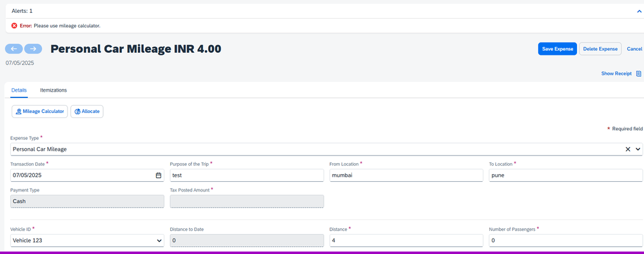644x254 pixels.
Task: Click the Transaction Date field
Action: point(87,175)
